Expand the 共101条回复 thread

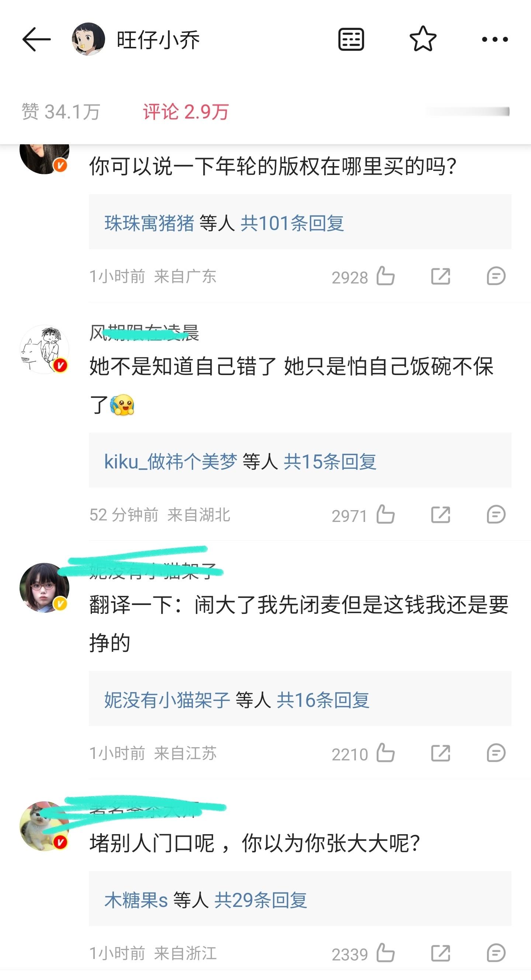pyautogui.click(x=292, y=223)
